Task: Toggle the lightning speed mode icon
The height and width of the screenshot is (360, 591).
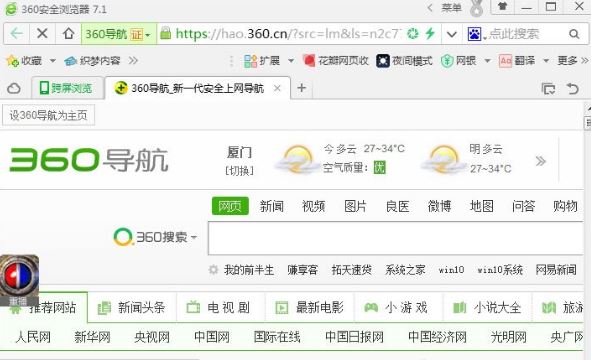Action: coord(430,34)
